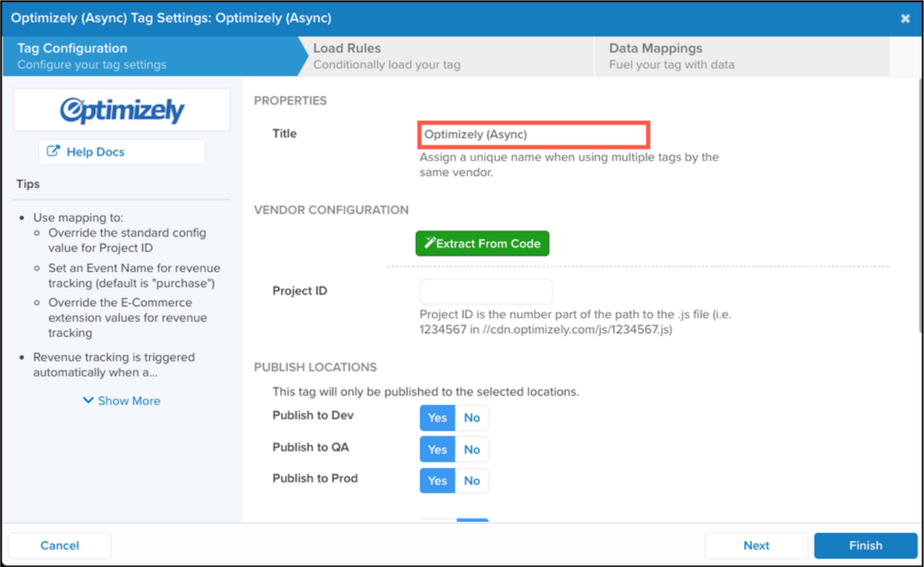Set Publish to Prod to Yes
This screenshot has width=924, height=567.
click(437, 481)
